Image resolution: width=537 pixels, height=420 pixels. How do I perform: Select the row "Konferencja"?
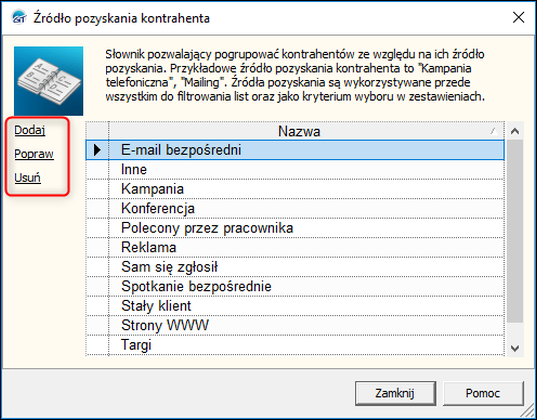click(295, 208)
